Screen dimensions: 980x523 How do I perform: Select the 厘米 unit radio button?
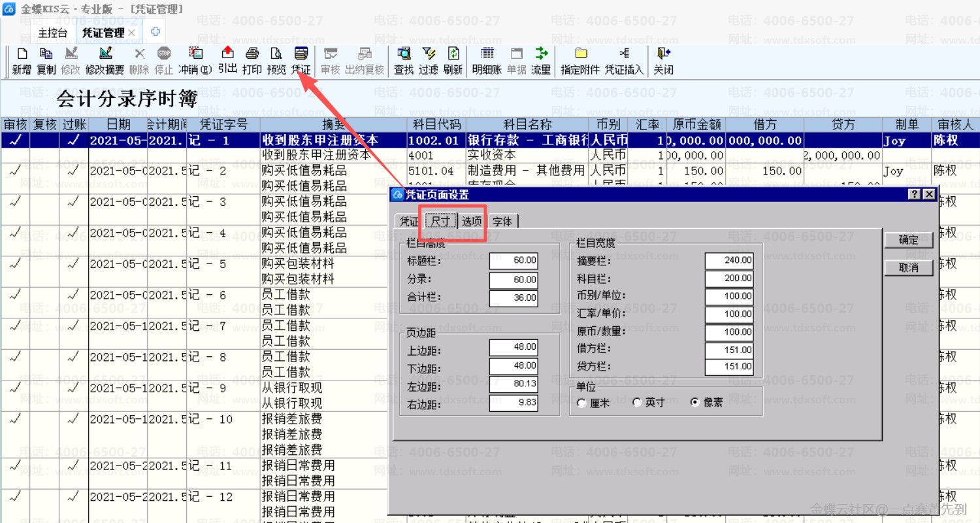tap(582, 403)
